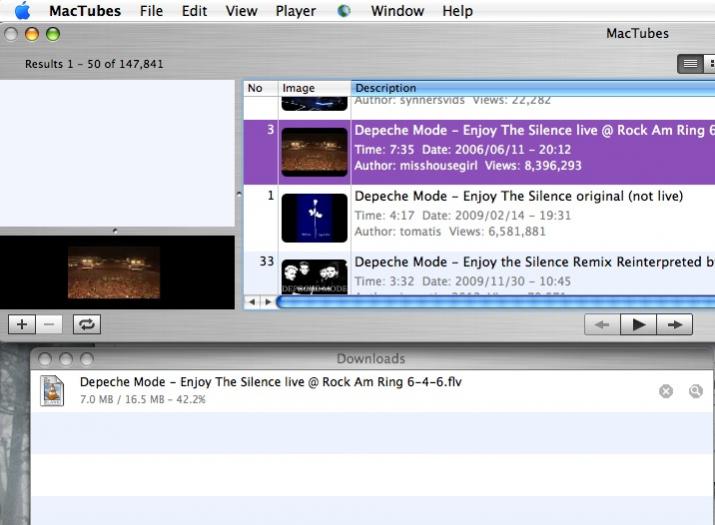The width and height of the screenshot is (715, 525).
Task: Cancel the Depeche Mode flv download
Action: [x=666, y=391]
